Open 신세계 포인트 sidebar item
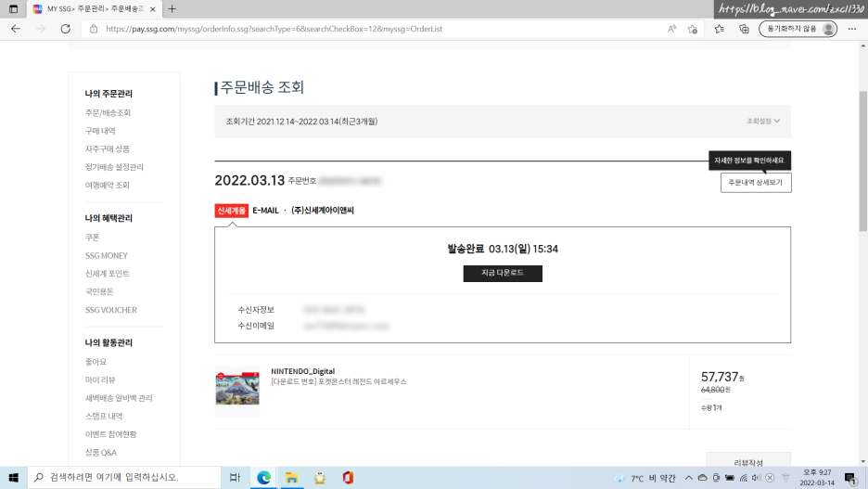868x489 pixels. tap(108, 274)
